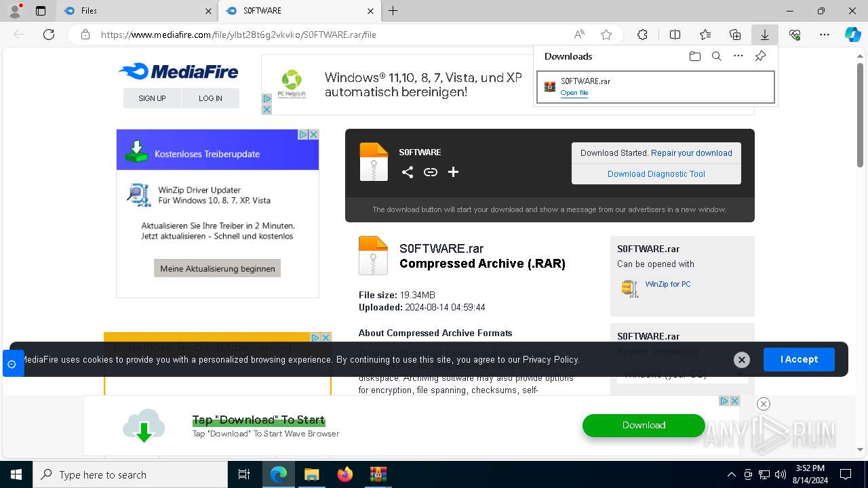Show hidden system tray icons

(x=731, y=474)
